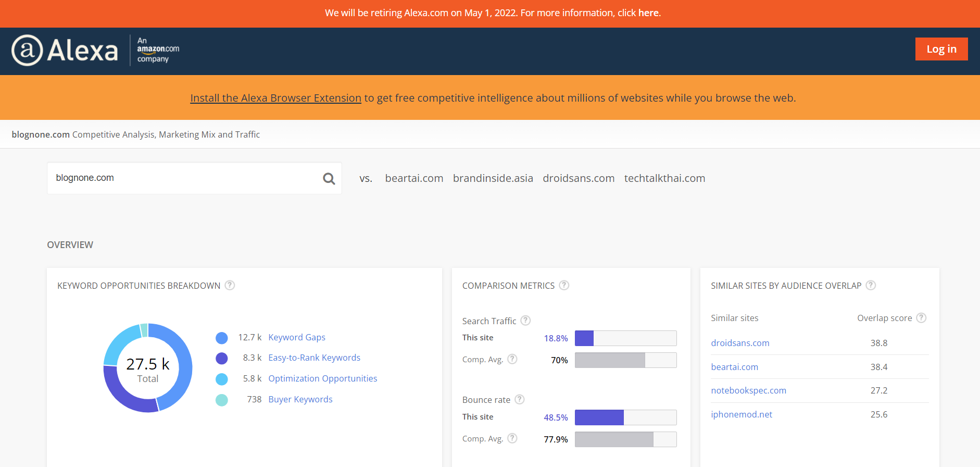Click Bounce rate Comp. Avg. 77.9% bar
Image resolution: width=980 pixels, height=467 pixels.
625,439
